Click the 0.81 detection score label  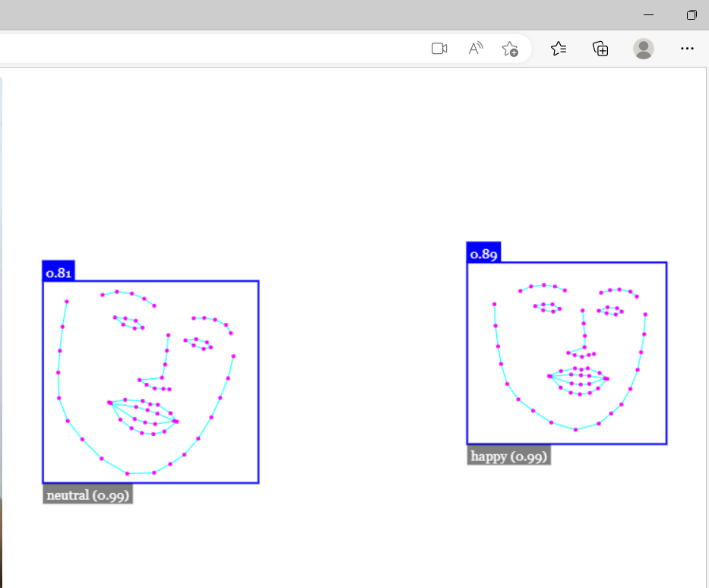59,271
